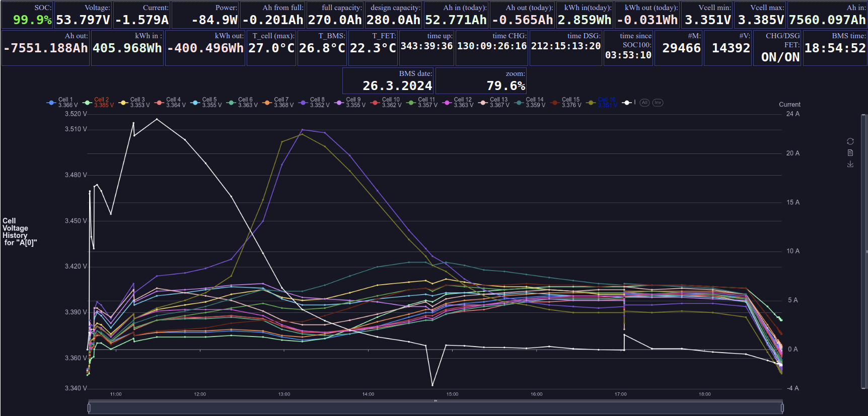Click the vertical data zoom bar
The height and width of the screenshot is (416, 868).
pos(863,252)
